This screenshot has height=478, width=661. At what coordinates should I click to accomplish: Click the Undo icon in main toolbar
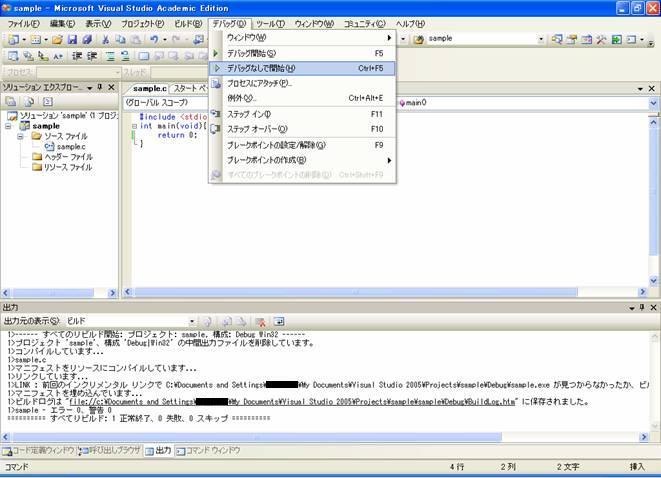click(154, 39)
